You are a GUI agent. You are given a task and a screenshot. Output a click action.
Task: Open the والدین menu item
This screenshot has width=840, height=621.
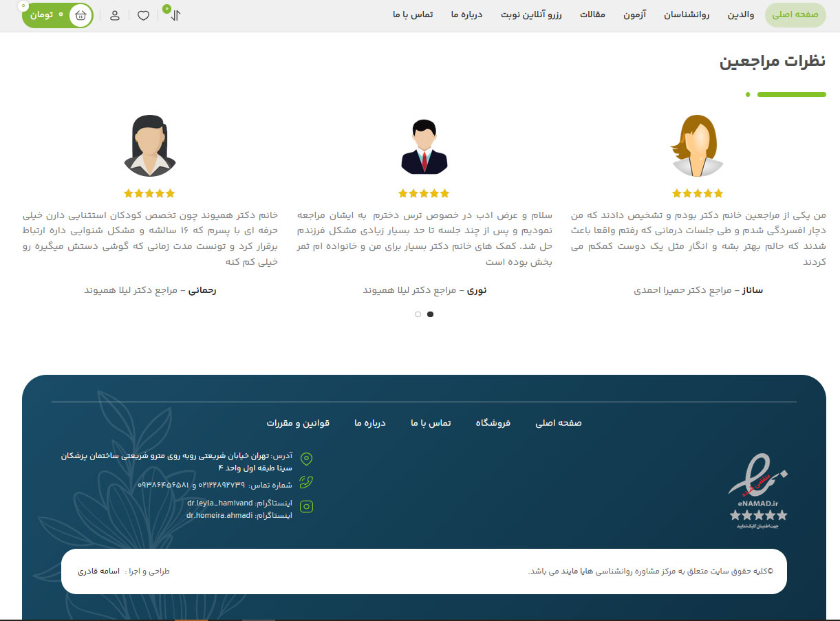741,14
